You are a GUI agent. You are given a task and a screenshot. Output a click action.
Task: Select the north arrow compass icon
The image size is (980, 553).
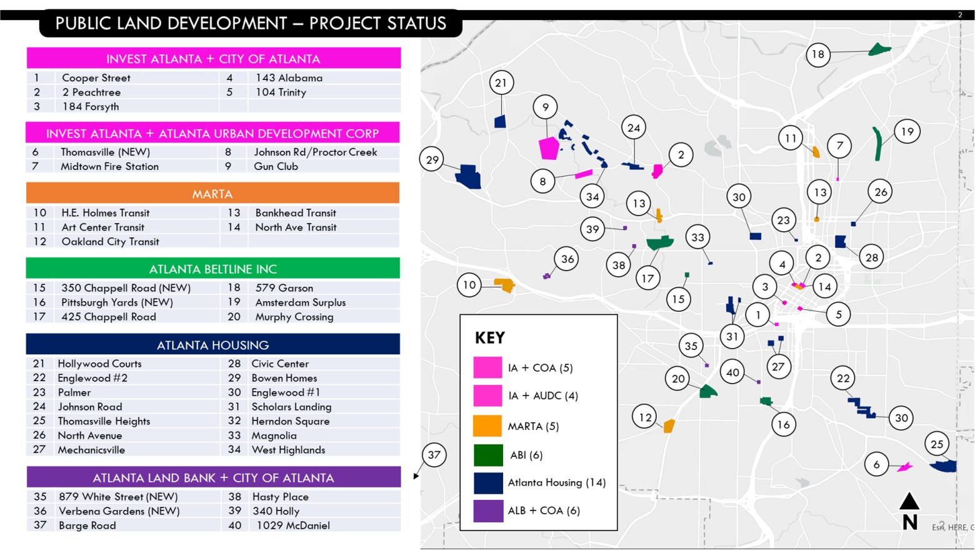909,512
